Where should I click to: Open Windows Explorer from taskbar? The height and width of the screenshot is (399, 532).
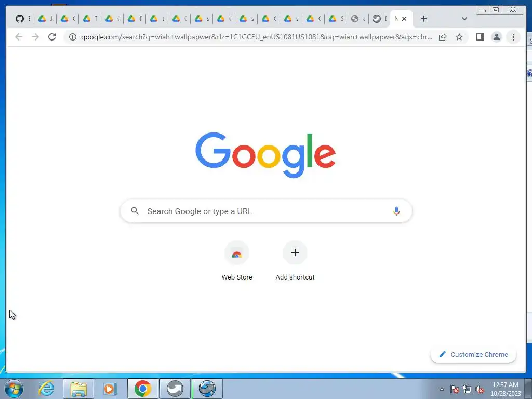78,389
